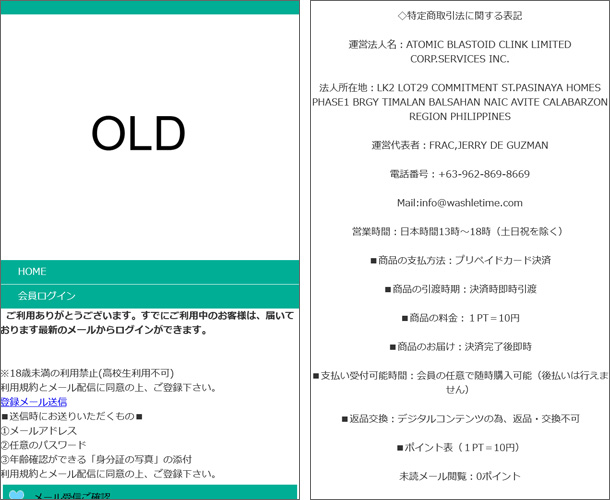Select the 商品のお届け 決済完了後即時 line
Image resolution: width=610 pixels, height=500 pixels.
461,347
